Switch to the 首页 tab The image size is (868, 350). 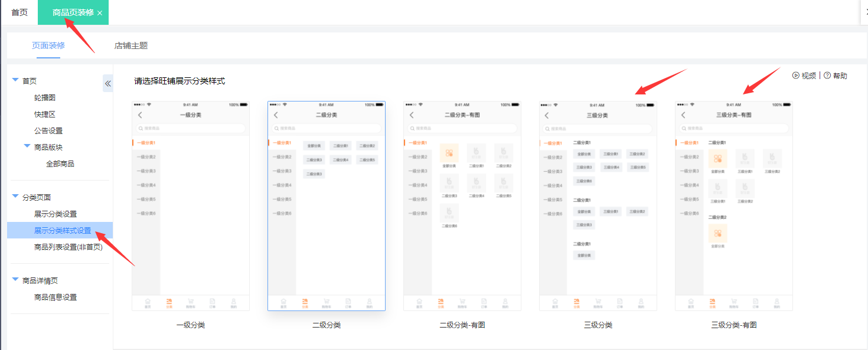tap(19, 12)
